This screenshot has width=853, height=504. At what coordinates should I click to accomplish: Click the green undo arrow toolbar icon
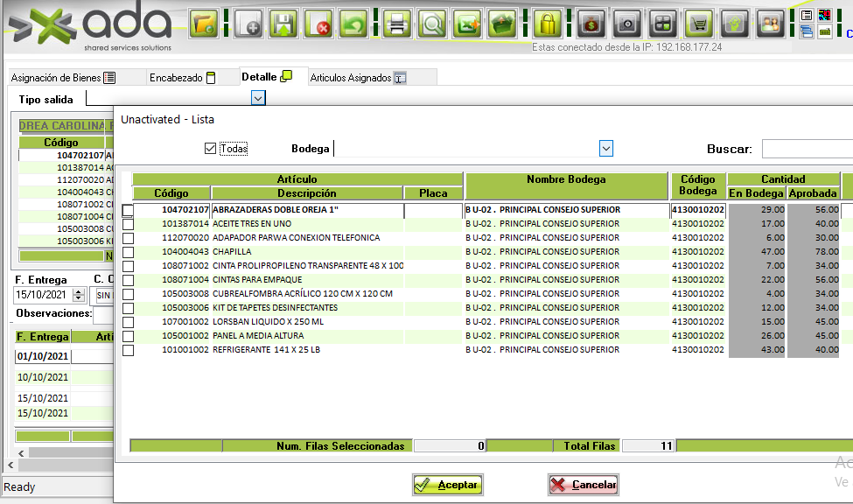point(353,24)
